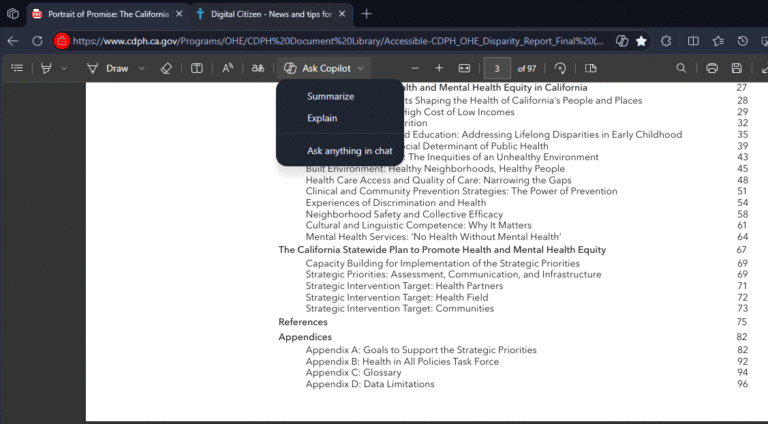
Task: Open Find in the PDF toolbar
Action: coord(681,68)
